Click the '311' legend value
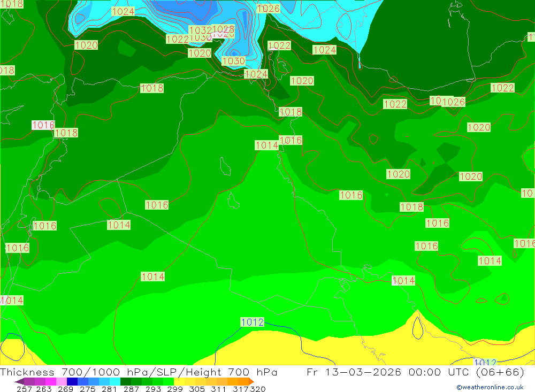535x392 pixels. (x=218, y=389)
